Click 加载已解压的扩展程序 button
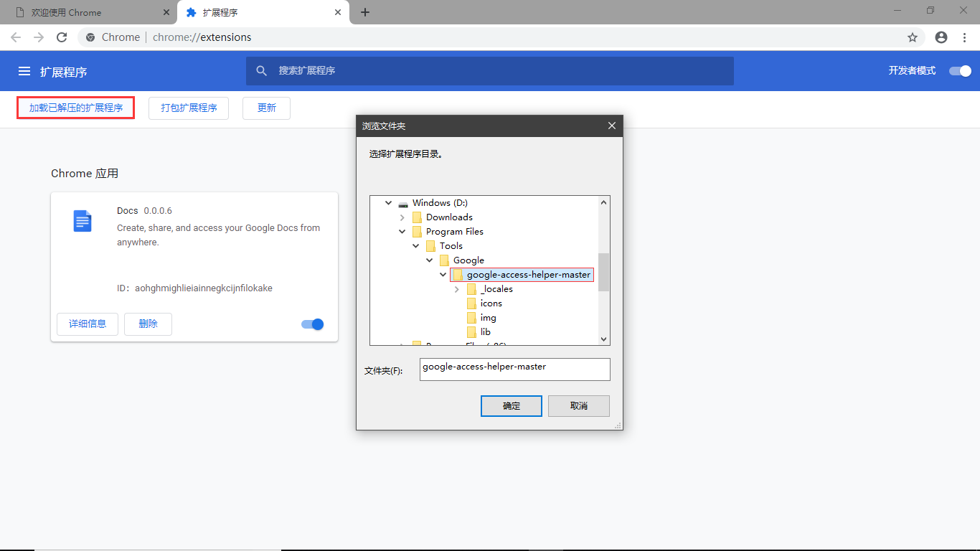The image size is (980, 551). pyautogui.click(x=76, y=108)
